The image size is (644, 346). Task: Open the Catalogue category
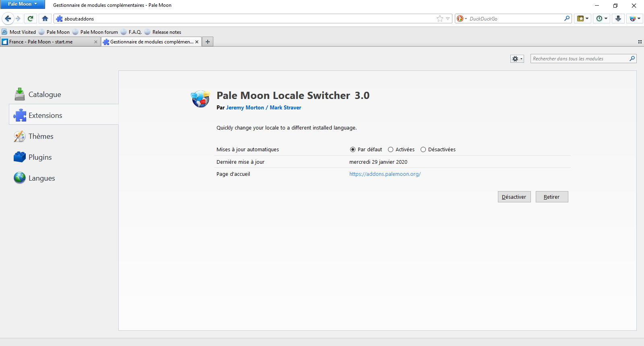64,95
